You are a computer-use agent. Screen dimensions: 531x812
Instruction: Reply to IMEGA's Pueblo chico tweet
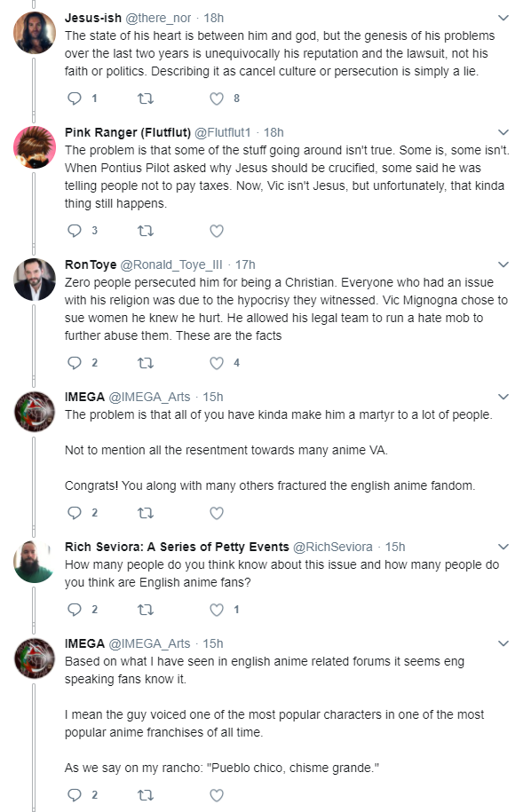tap(75, 795)
